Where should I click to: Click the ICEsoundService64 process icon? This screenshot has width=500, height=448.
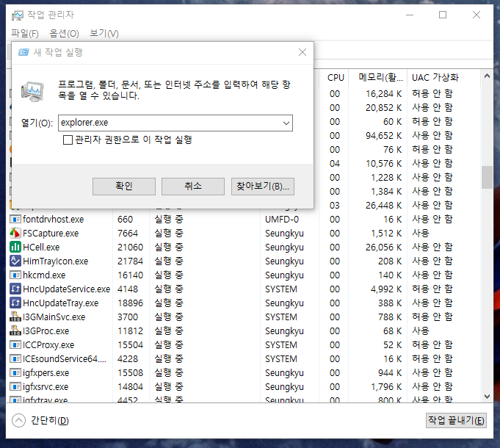click(x=15, y=358)
